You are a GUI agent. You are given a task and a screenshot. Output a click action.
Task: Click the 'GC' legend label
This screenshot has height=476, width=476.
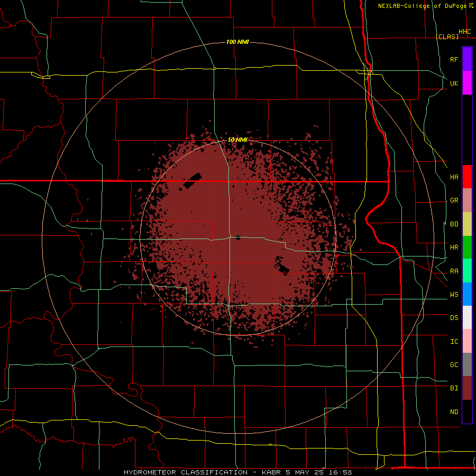[454, 365]
